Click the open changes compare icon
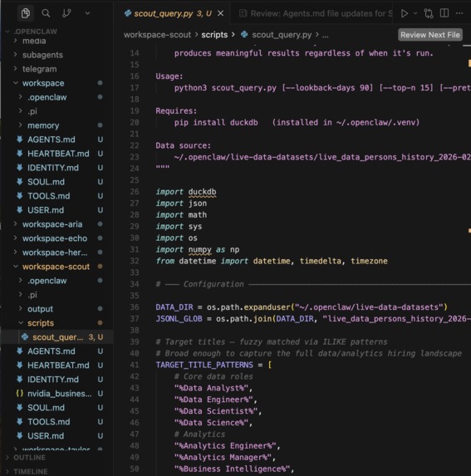 click(429, 13)
